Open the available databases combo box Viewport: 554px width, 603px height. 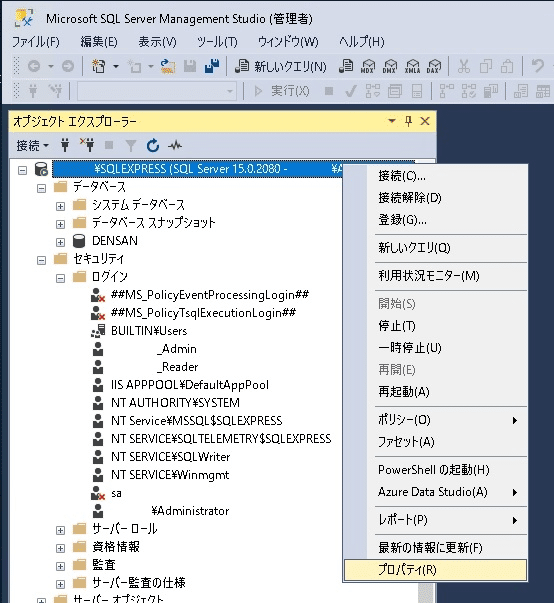point(157,91)
